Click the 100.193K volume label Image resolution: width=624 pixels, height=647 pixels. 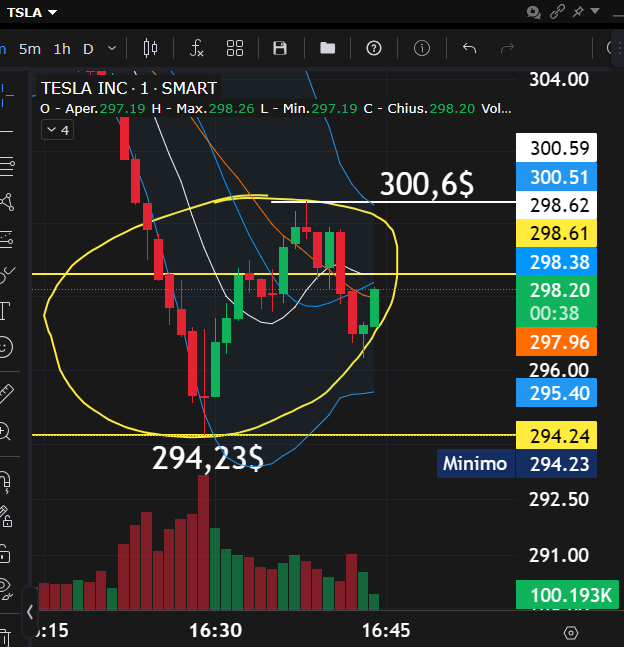tap(567, 595)
